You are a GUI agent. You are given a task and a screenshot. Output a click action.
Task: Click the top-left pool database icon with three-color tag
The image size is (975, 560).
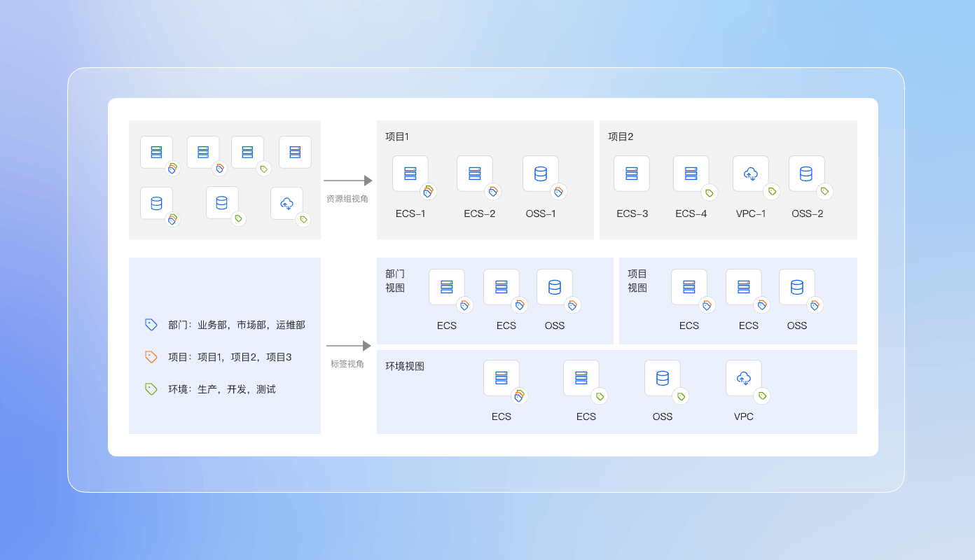[156, 203]
